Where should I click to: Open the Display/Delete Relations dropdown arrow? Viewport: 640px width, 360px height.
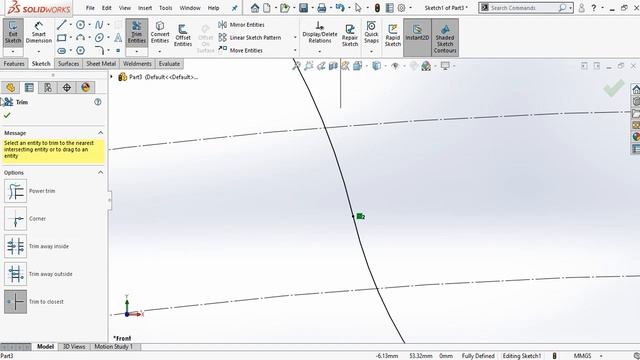tap(320, 52)
